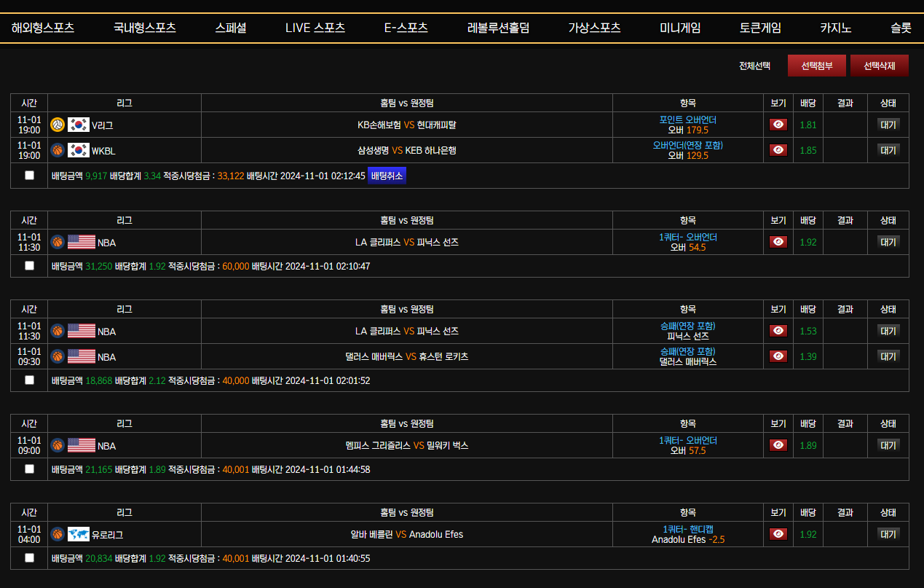Click the volleyball icon next to V리그

(58, 125)
